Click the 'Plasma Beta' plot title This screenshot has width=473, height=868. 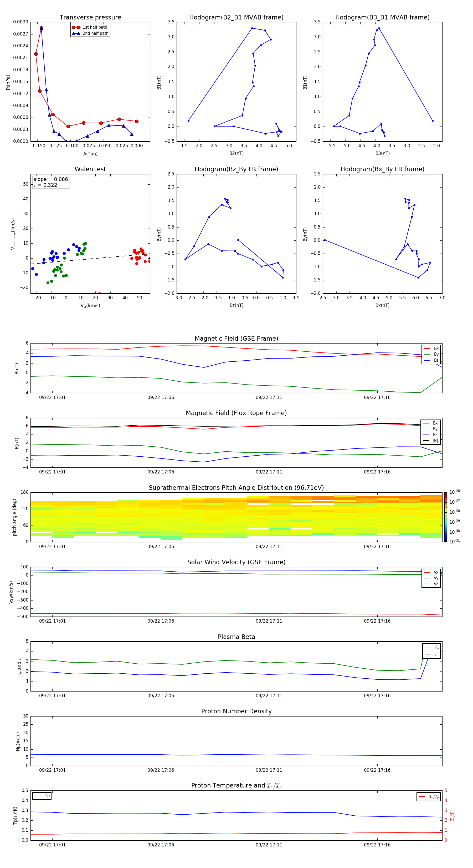point(236,637)
